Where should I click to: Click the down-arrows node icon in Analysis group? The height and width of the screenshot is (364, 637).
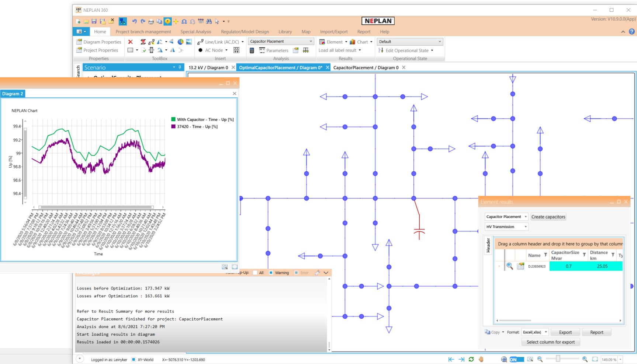point(306,50)
